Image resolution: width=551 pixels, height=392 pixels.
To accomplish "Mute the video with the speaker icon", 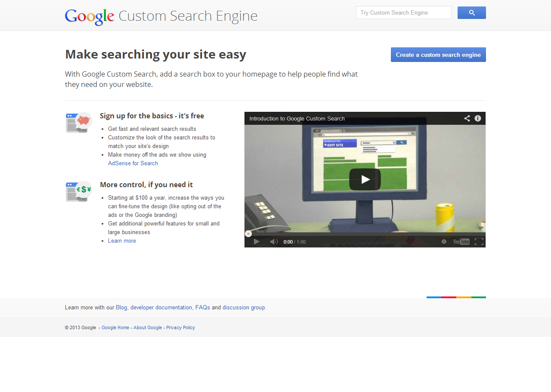I will click(x=274, y=242).
